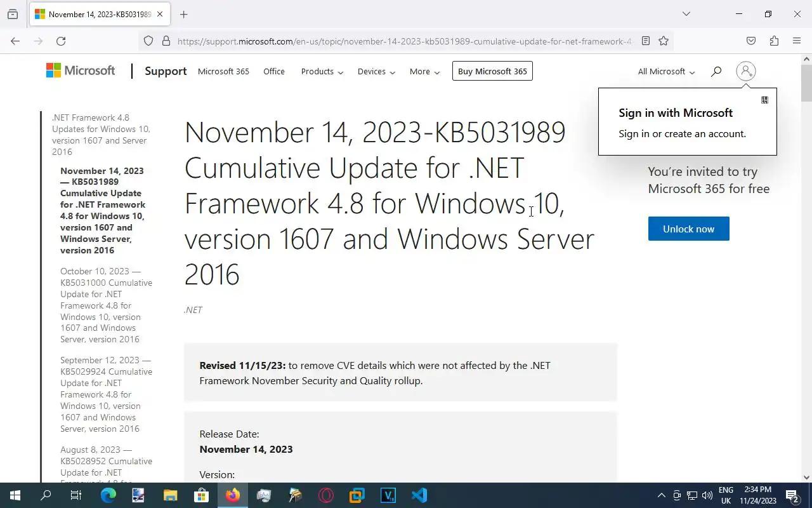Click scrollbar down arrow
This screenshot has height=508, width=812.
click(x=806, y=478)
